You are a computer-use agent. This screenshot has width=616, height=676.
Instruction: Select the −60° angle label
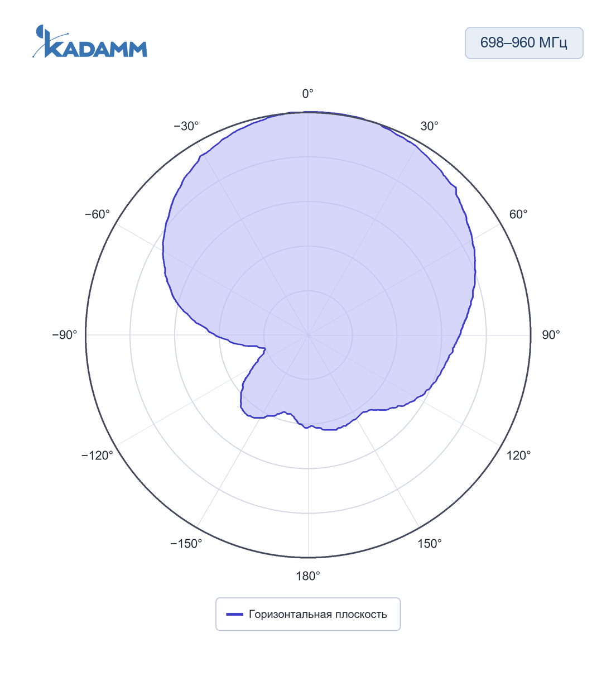[x=98, y=214]
